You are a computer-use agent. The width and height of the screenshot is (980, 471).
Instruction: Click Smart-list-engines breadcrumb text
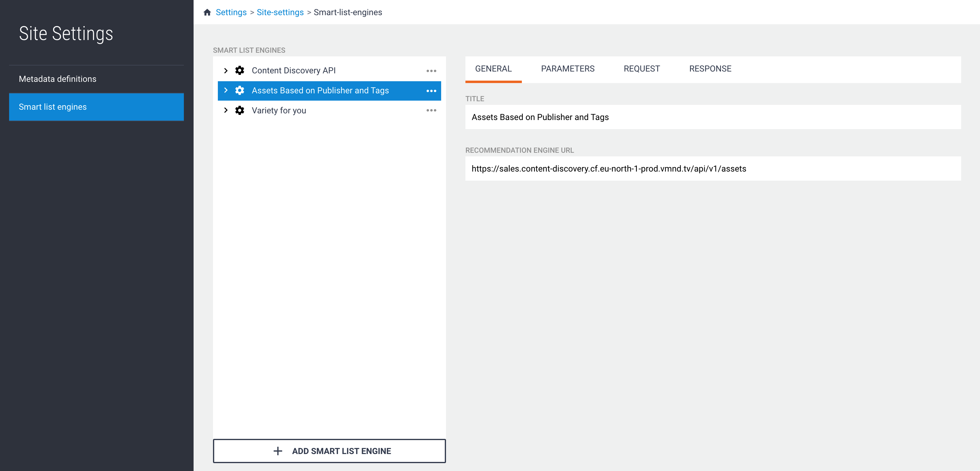(x=348, y=12)
